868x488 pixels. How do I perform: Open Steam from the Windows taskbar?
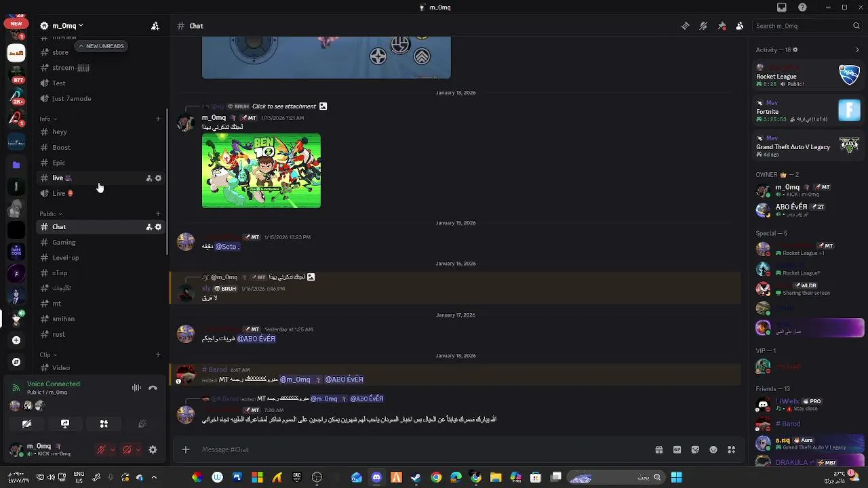pos(416,477)
